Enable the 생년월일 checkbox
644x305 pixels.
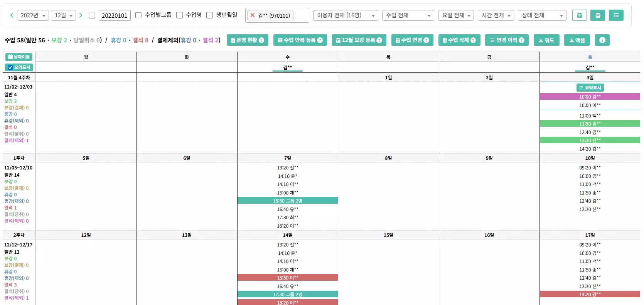(x=210, y=15)
